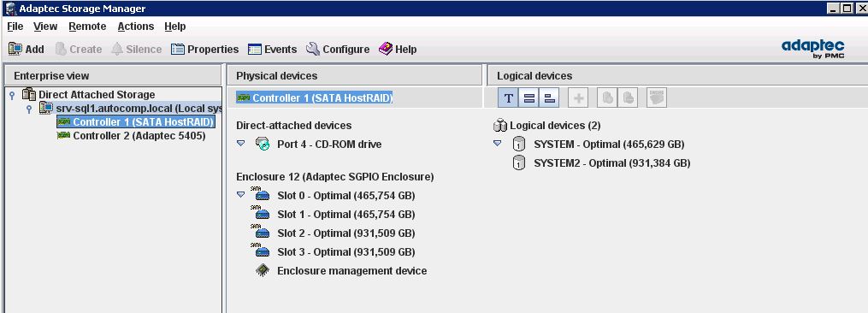Click the Configure wrench button
Image resolution: width=868 pixels, height=313 pixels.
click(x=338, y=50)
